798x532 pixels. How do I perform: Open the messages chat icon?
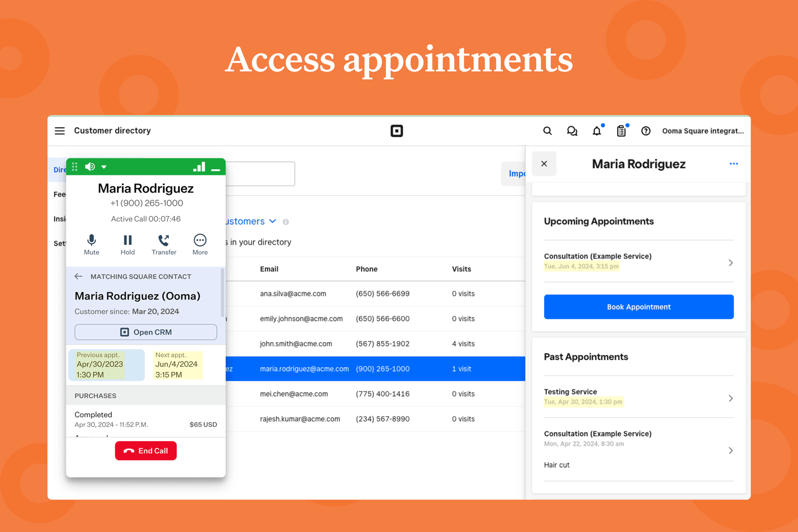pos(572,131)
